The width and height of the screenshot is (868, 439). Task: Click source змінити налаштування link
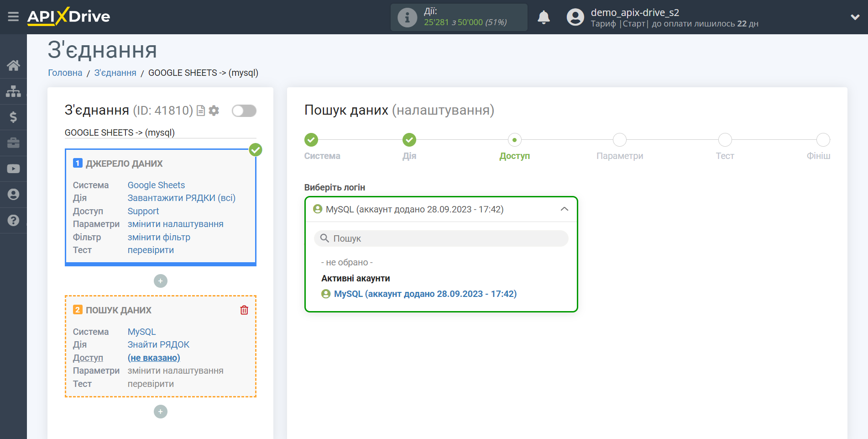click(x=176, y=224)
